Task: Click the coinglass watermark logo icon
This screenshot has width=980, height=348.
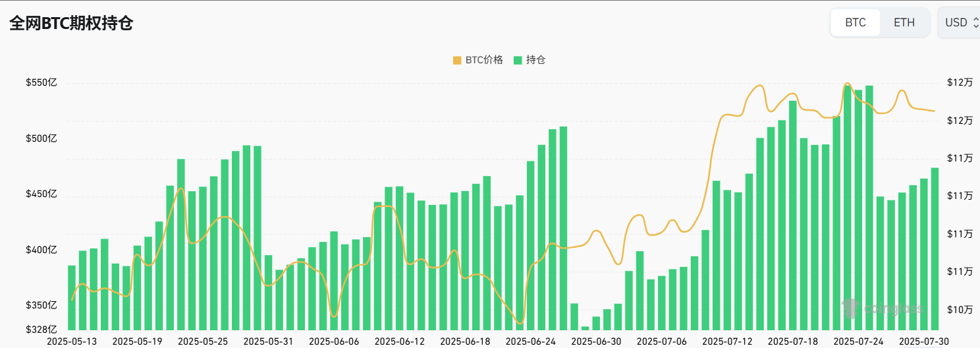Action: [x=850, y=308]
